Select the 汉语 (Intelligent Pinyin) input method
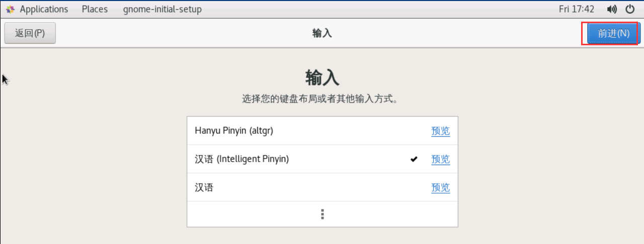 pyautogui.click(x=242, y=159)
